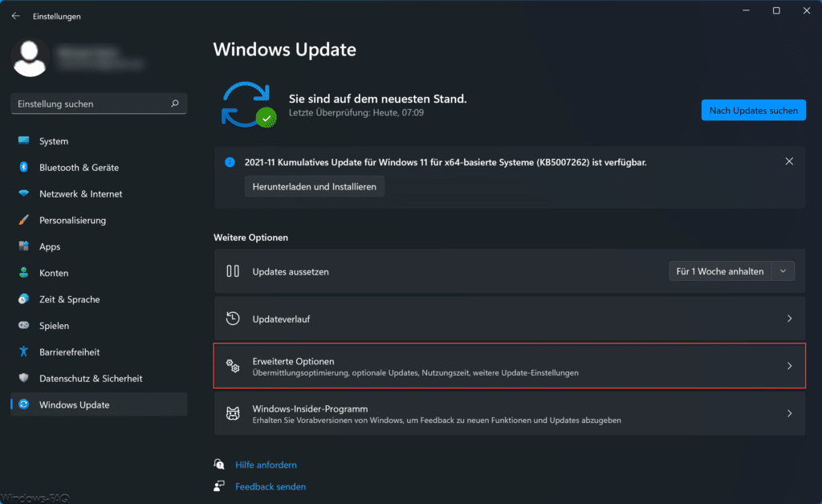Click Herunterladen und Installieren
The image size is (822, 504).
(x=315, y=186)
